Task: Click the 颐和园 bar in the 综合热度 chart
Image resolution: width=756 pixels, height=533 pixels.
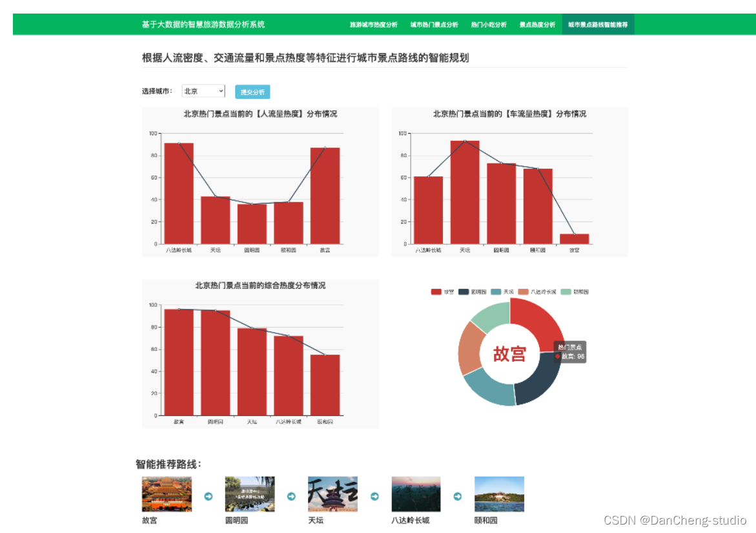Action: click(325, 385)
